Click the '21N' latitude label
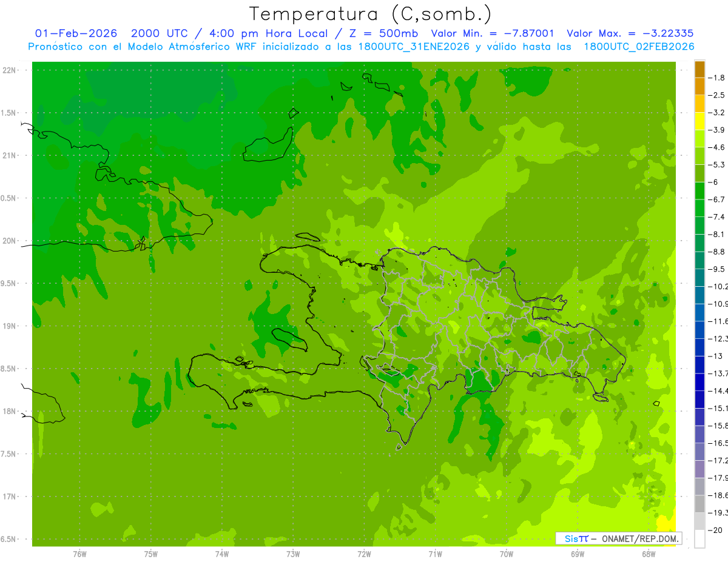 click(x=10, y=156)
